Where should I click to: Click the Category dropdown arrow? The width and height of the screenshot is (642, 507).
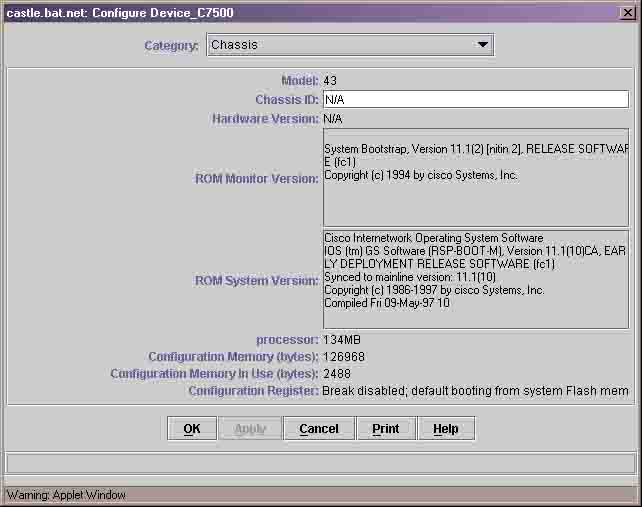point(483,44)
